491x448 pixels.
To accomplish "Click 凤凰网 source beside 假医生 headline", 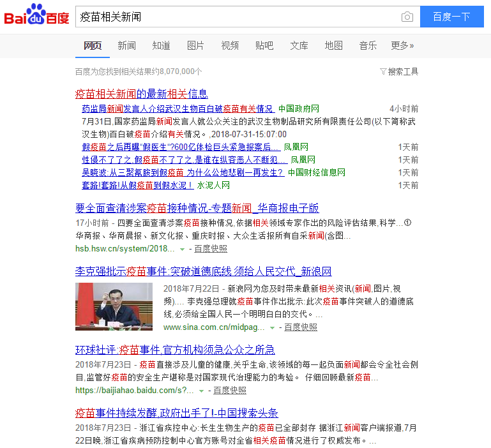I will click(296, 147).
